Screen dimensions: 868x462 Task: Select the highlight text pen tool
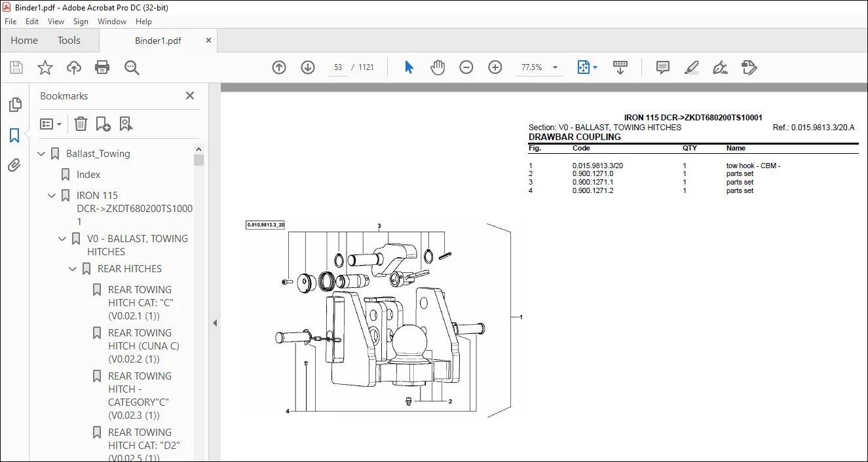tap(691, 67)
